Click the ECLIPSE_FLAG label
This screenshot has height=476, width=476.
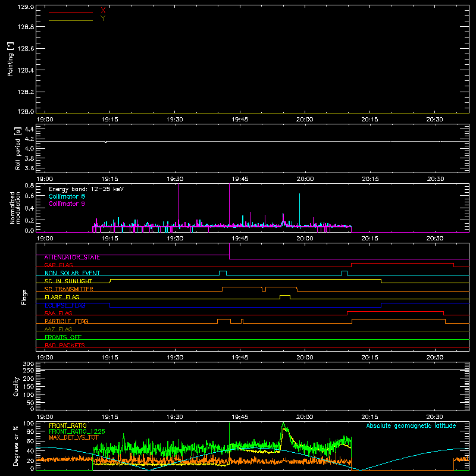(65, 305)
